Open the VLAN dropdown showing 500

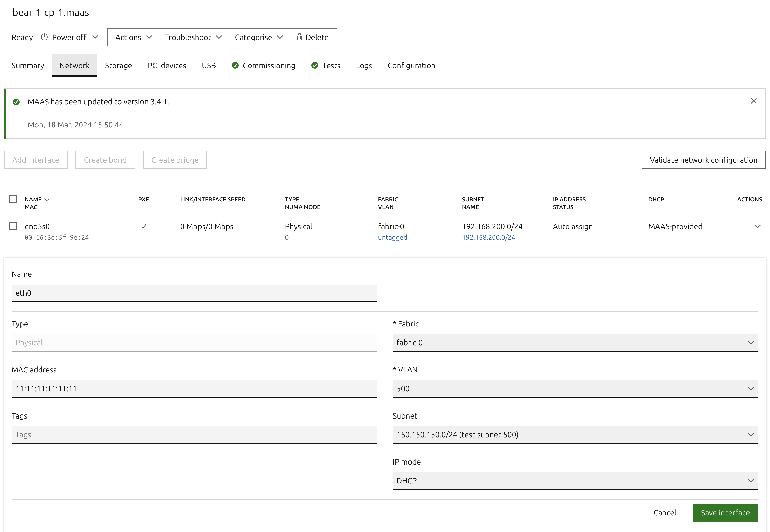click(x=575, y=388)
